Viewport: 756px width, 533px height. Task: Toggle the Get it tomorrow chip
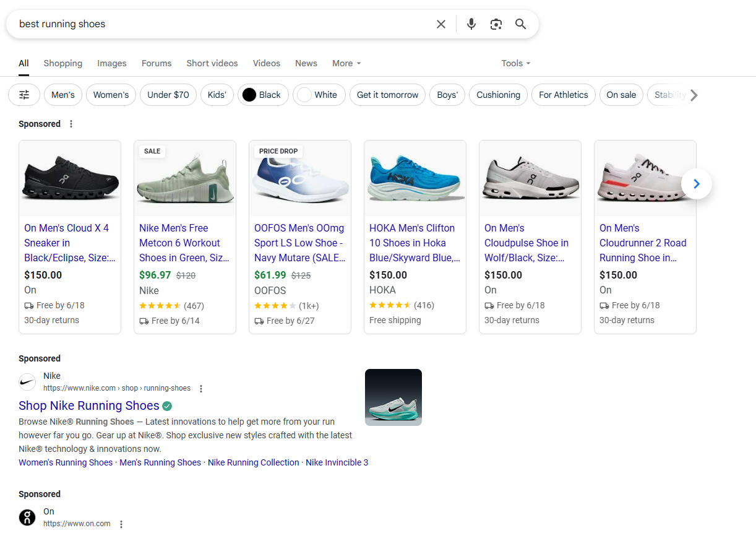point(388,95)
